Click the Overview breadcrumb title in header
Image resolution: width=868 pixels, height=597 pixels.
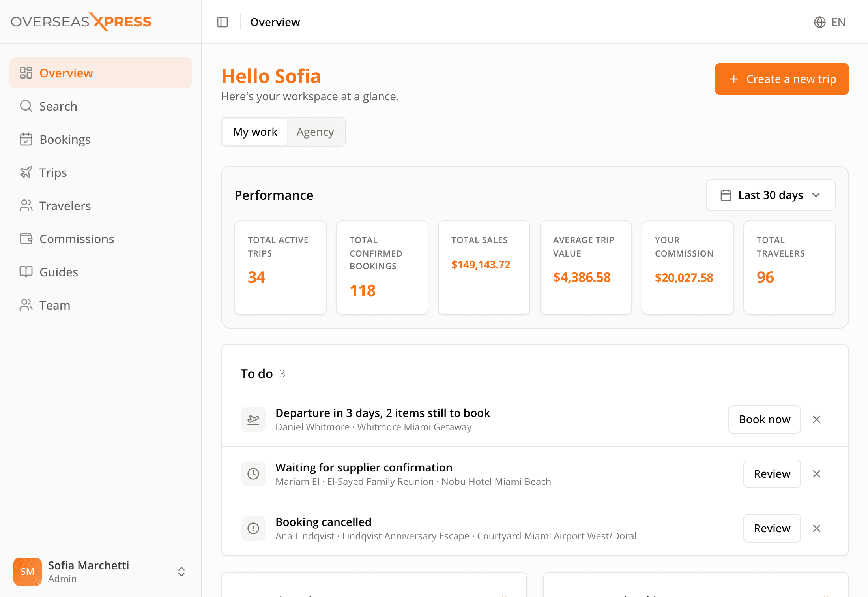pos(275,22)
